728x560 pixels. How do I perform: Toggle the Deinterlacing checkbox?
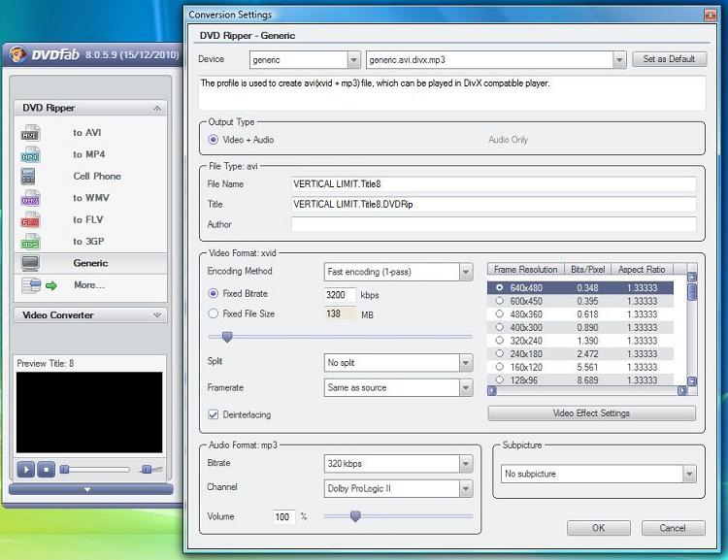pyautogui.click(x=214, y=414)
